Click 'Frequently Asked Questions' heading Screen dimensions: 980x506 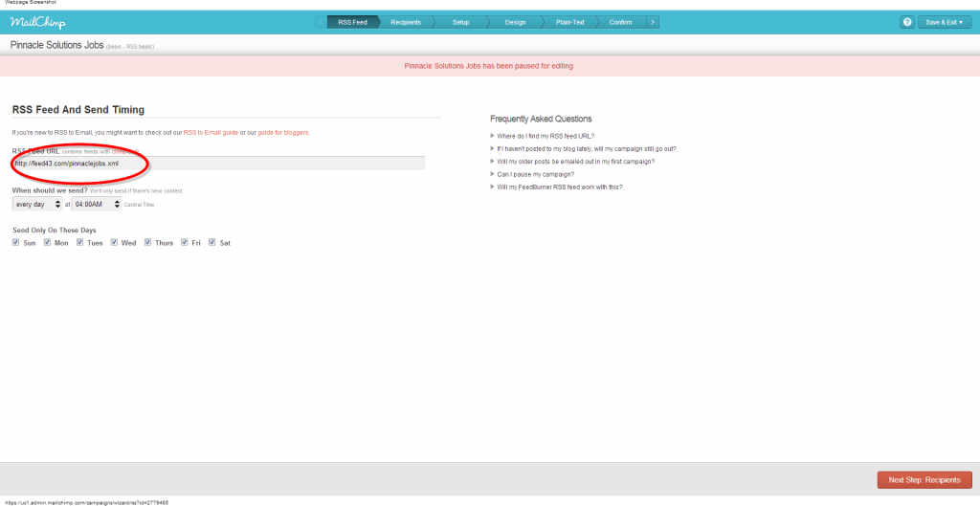(541, 119)
